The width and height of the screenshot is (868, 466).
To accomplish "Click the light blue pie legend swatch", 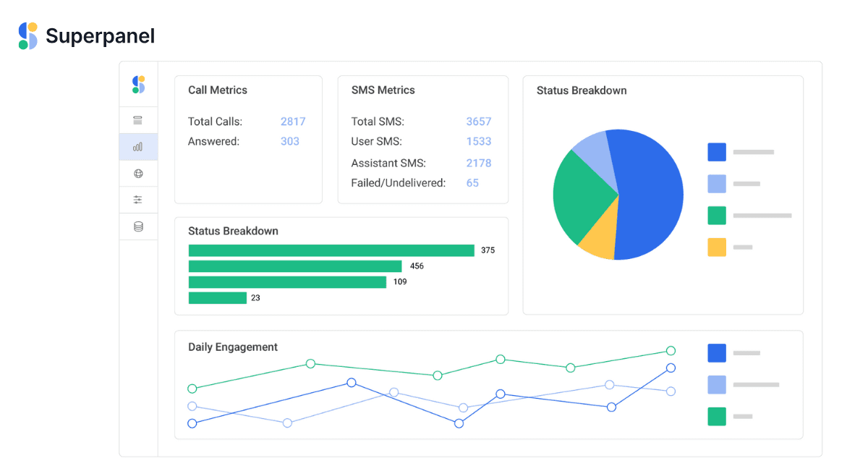I will tap(717, 184).
